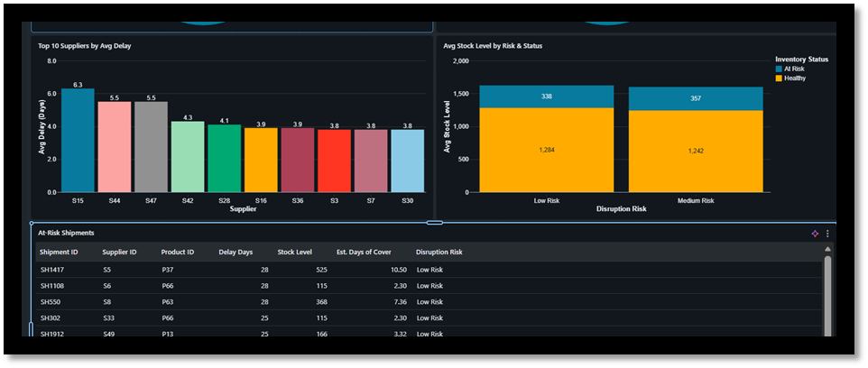Screen dimensions: 868x368
Task: Click the Medium Risk At Risk segment showing 357
Action: coord(696,98)
